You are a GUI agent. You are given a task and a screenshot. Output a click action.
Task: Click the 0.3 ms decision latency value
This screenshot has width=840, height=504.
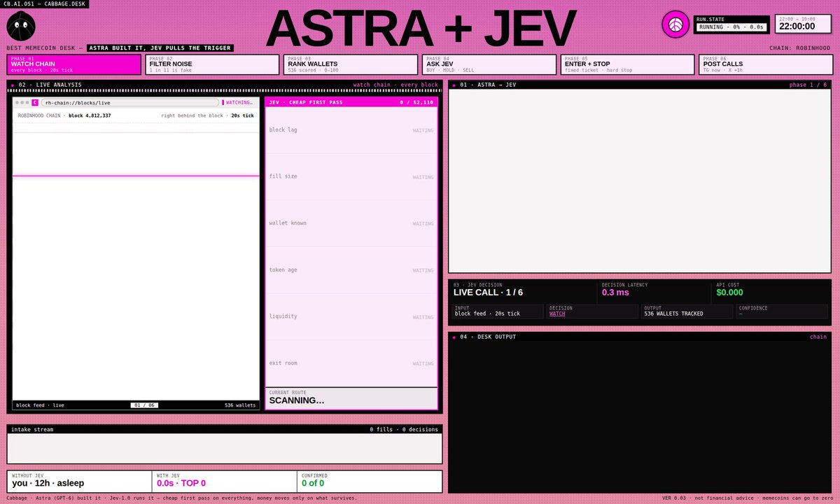616,293
